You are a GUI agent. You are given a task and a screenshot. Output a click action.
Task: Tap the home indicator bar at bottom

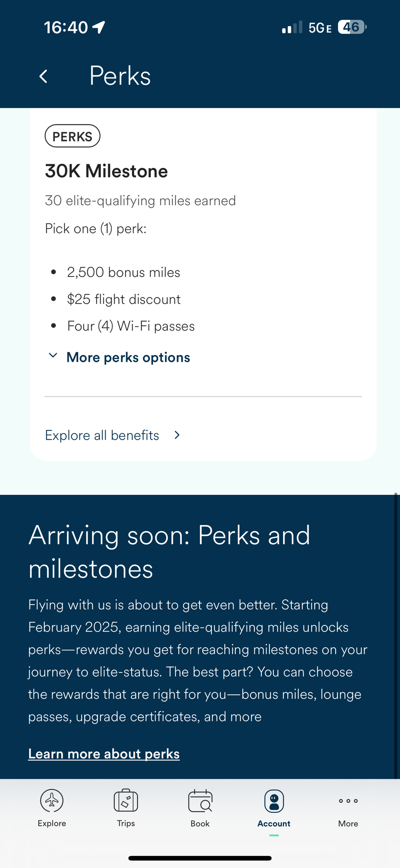pyautogui.click(x=200, y=858)
